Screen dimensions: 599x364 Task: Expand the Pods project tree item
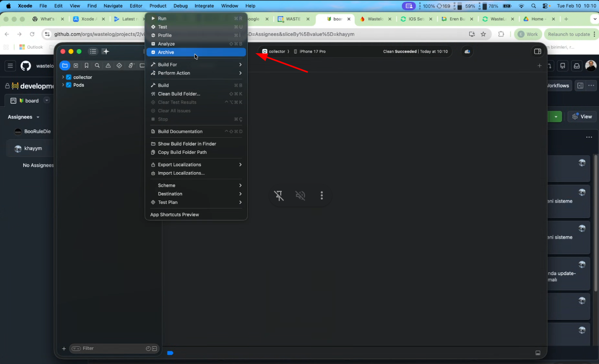(63, 85)
